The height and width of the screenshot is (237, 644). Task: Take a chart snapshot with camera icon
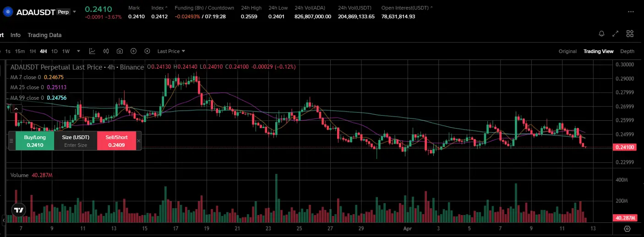tap(120, 51)
